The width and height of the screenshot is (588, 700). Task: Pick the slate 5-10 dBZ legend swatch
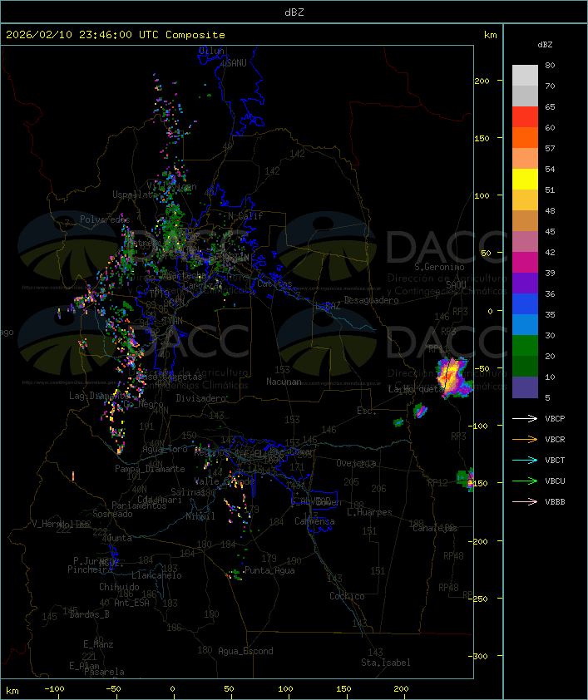point(525,387)
